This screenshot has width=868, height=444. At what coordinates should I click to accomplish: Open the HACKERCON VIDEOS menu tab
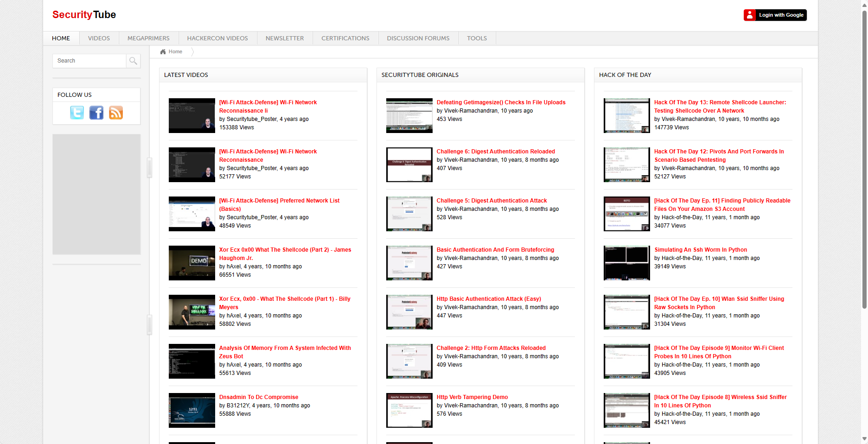217,38
